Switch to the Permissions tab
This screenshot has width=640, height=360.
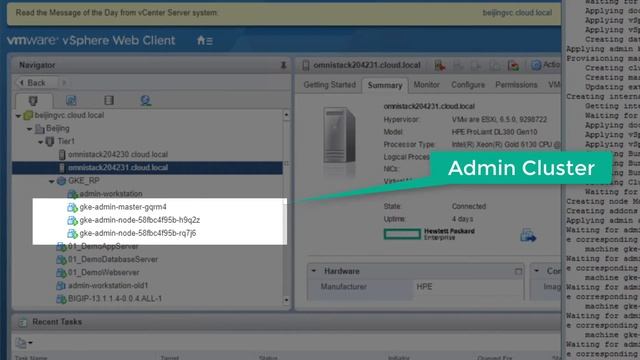coord(516,85)
